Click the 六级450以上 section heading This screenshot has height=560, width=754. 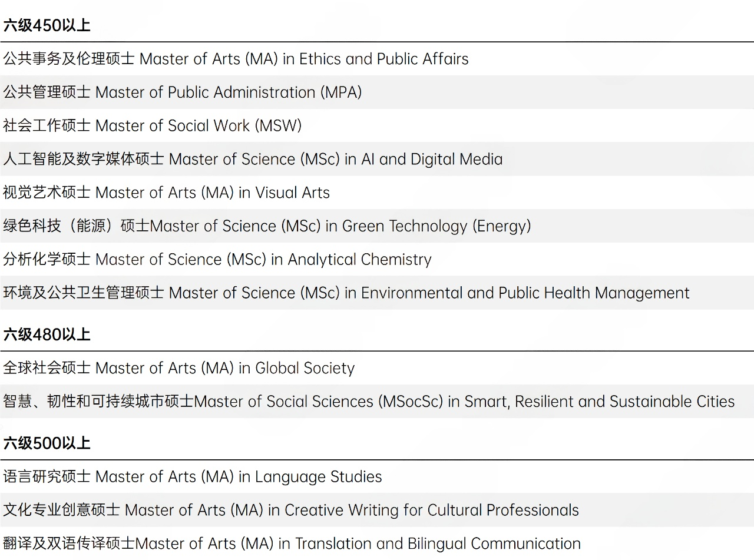coord(47,26)
